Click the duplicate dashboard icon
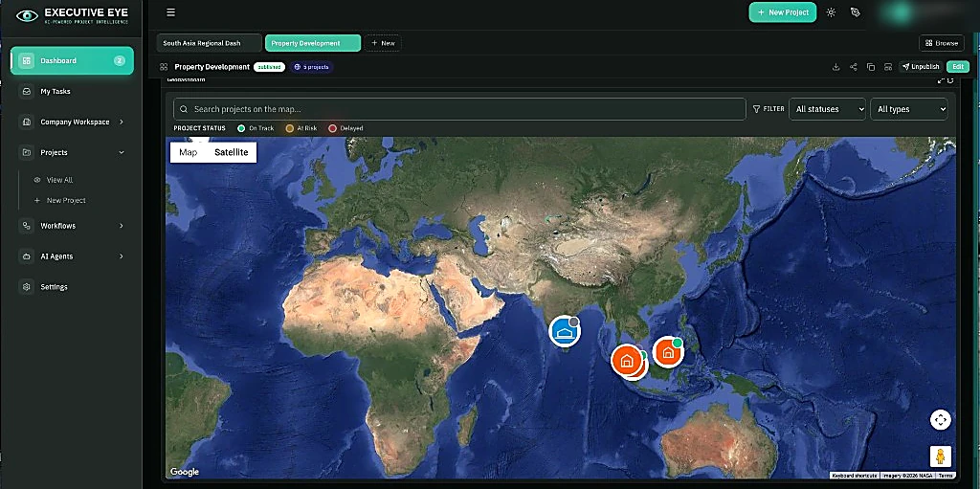This screenshot has width=980, height=489. [871, 67]
